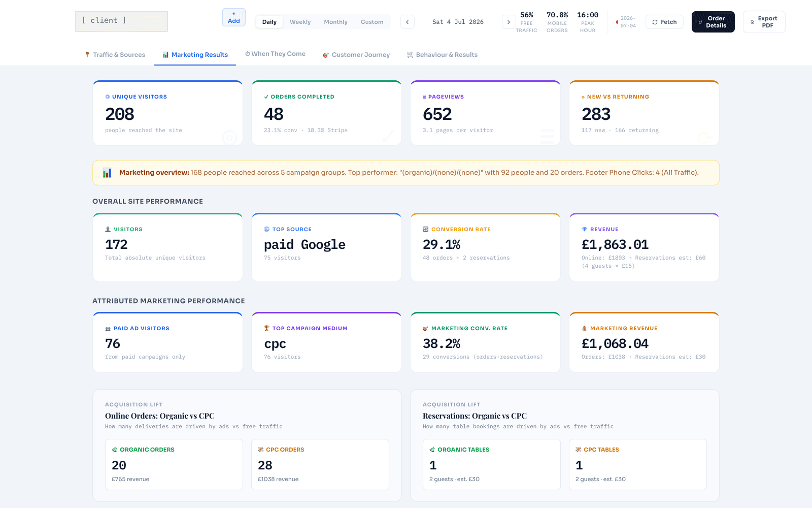Open Order Details
This screenshot has width=812, height=508.
[713, 22]
